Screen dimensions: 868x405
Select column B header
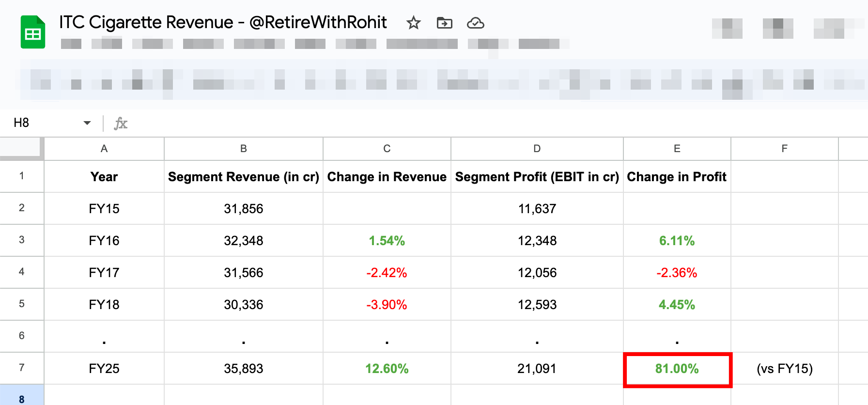tap(244, 149)
